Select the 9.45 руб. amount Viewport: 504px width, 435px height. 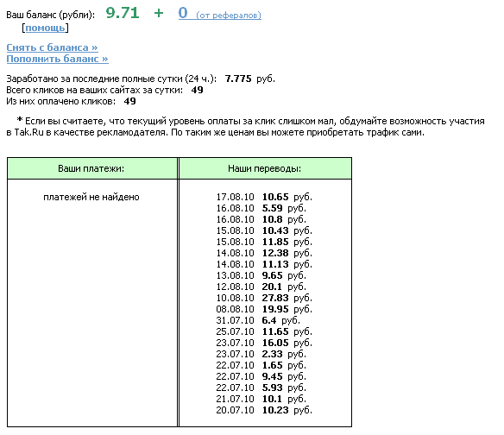(284, 377)
